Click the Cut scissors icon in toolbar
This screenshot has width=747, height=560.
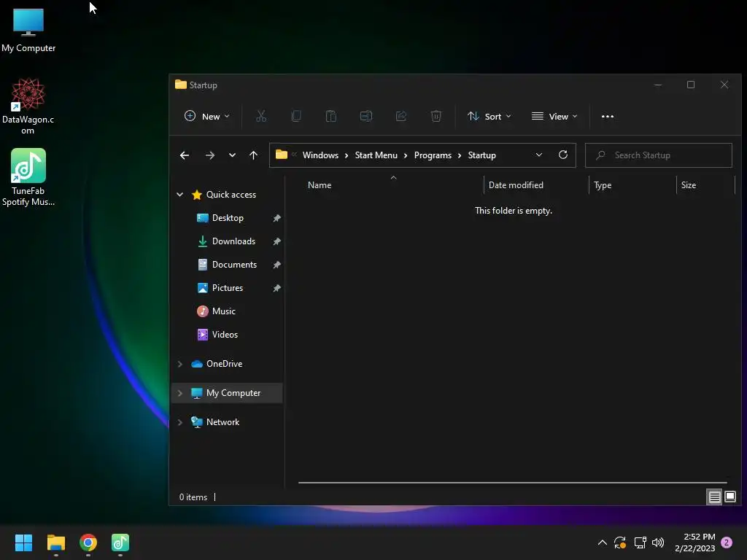[x=261, y=116]
